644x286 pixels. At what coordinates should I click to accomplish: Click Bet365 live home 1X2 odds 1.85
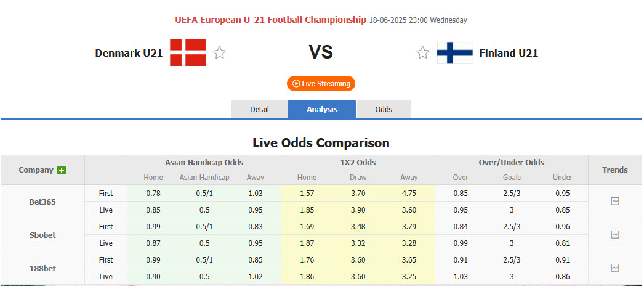[x=307, y=210]
